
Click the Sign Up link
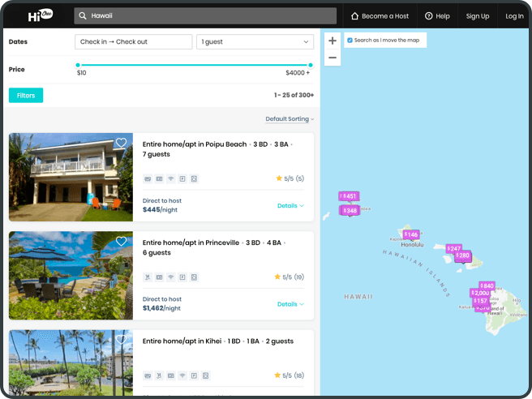click(478, 15)
